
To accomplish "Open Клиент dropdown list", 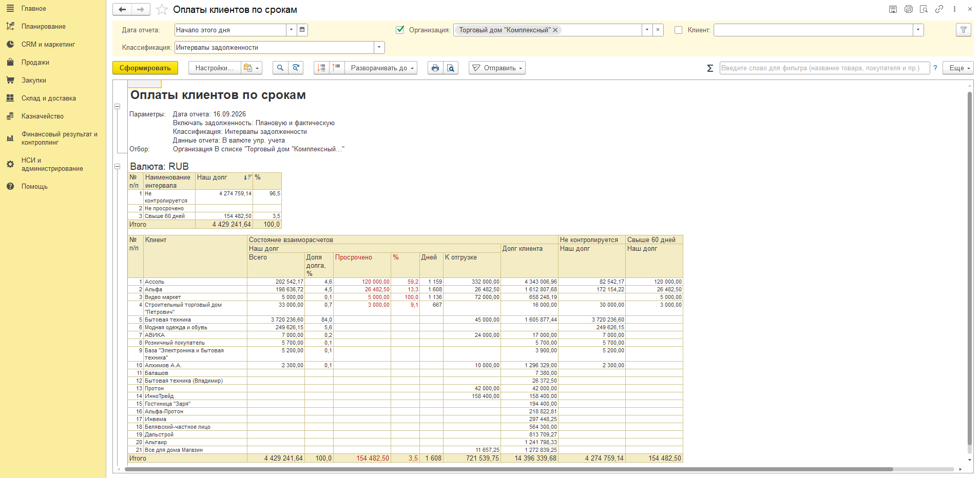I will pos(918,30).
